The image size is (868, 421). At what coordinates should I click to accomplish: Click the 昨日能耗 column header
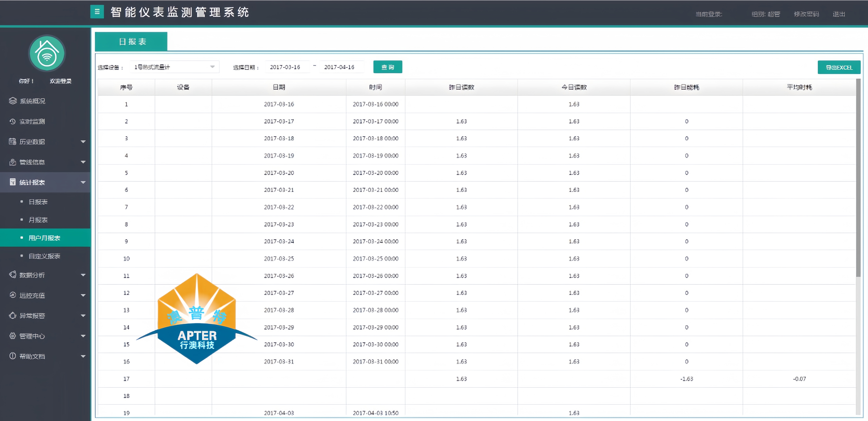point(686,87)
